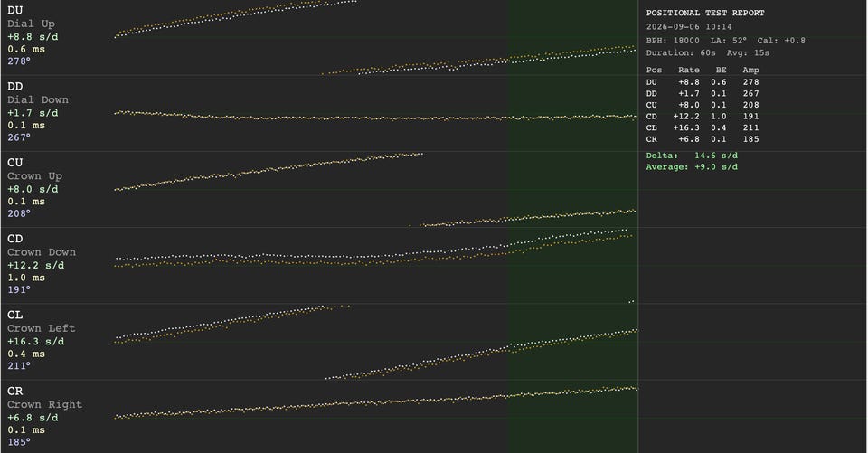Click the +16.3 s/d rate in Crown Left
Screen dimensions: 868x453
(35, 342)
